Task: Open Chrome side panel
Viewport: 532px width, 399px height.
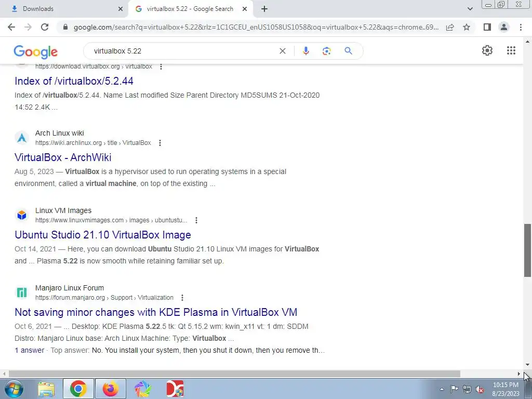Action: tap(487, 27)
